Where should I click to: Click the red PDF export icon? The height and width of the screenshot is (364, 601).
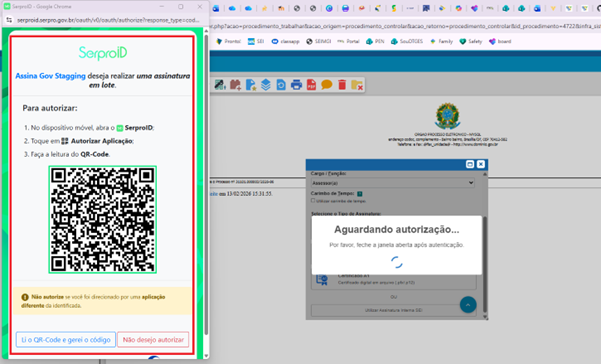311,85
